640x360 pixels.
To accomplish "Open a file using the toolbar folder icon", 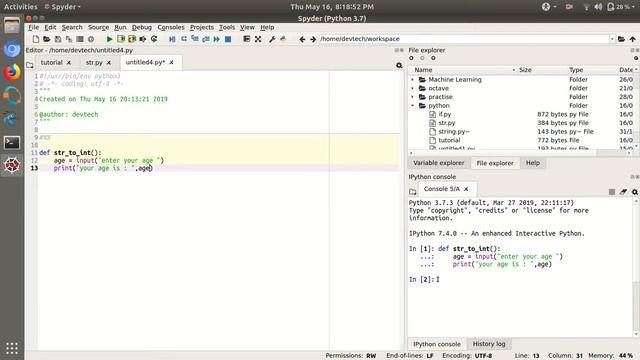I will pos(47,39).
